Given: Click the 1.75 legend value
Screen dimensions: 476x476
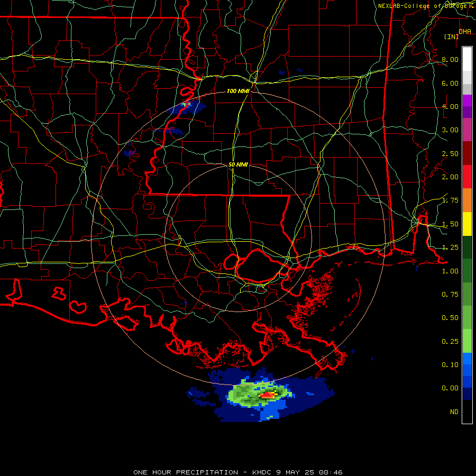Looking at the screenshot, I should coord(450,200).
